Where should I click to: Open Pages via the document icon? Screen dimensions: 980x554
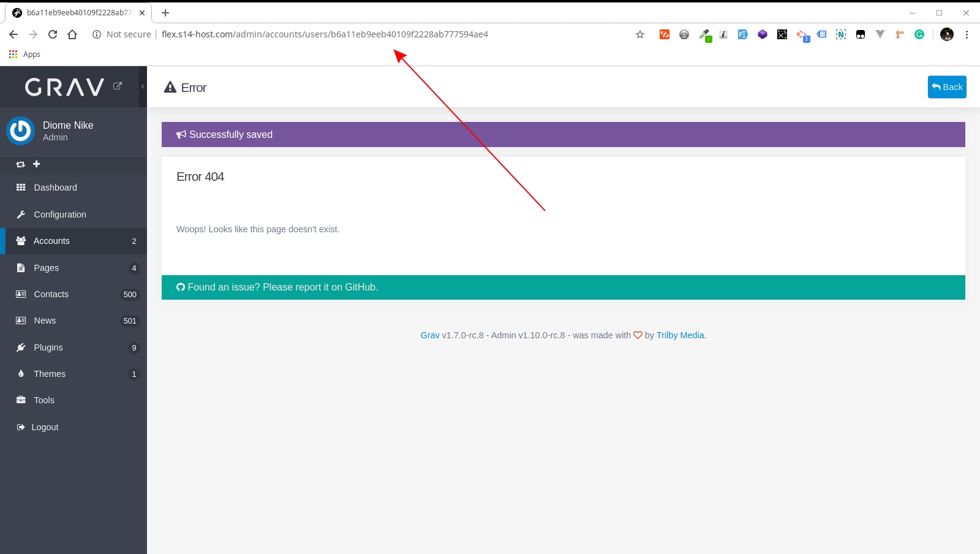(x=21, y=268)
